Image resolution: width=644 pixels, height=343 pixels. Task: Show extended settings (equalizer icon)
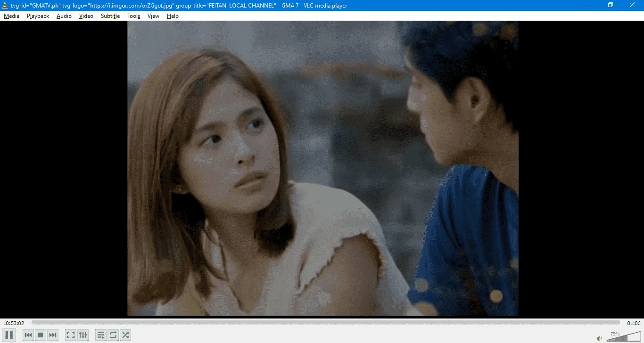(83, 335)
